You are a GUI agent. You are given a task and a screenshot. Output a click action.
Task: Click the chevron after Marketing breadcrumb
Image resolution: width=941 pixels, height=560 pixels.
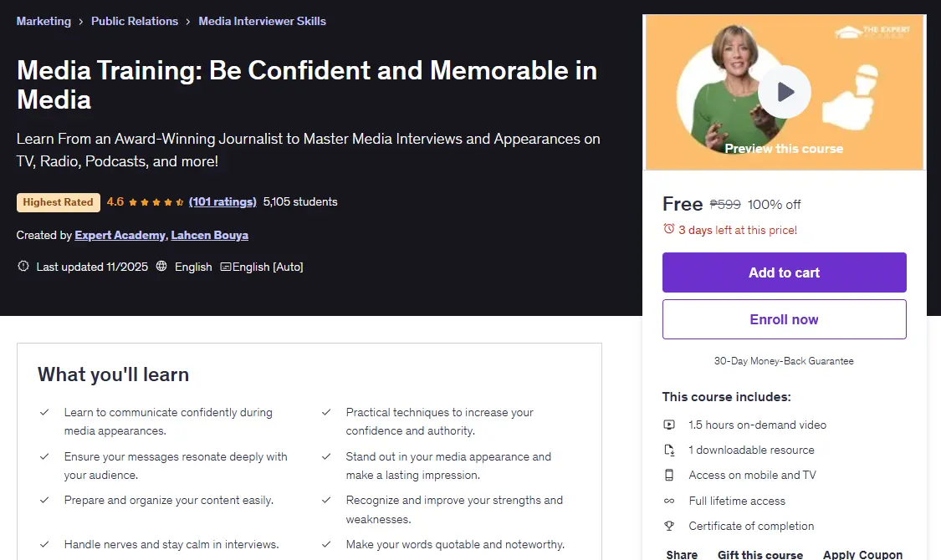click(81, 22)
